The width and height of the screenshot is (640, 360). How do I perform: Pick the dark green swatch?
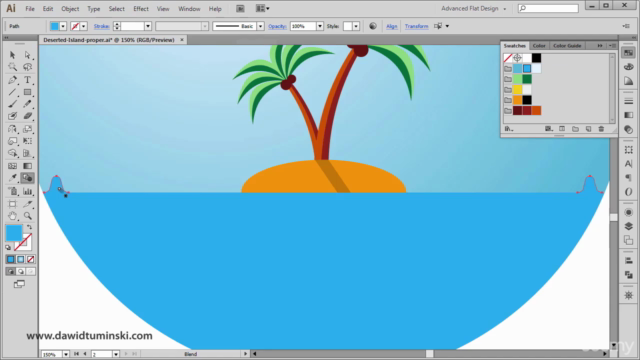(x=527, y=79)
